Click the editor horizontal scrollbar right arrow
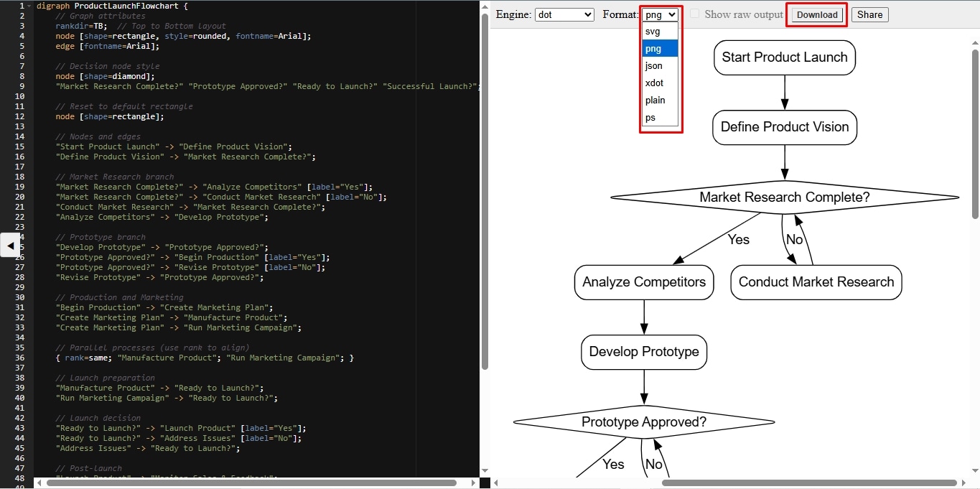This screenshot has height=489, width=980. (x=473, y=483)
